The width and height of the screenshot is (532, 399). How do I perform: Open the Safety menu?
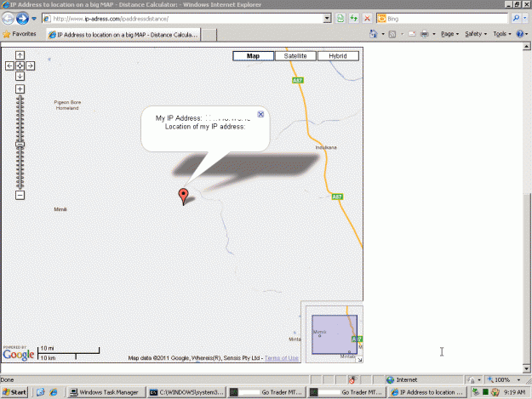pyautogui.click(x=476, y=34)
